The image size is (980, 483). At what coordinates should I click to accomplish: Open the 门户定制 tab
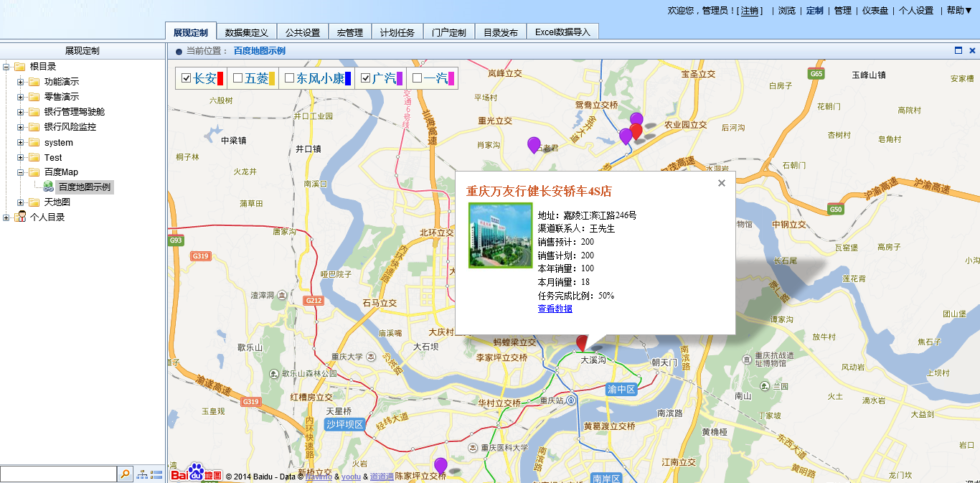pyautogui.click(x=449, y=32)
